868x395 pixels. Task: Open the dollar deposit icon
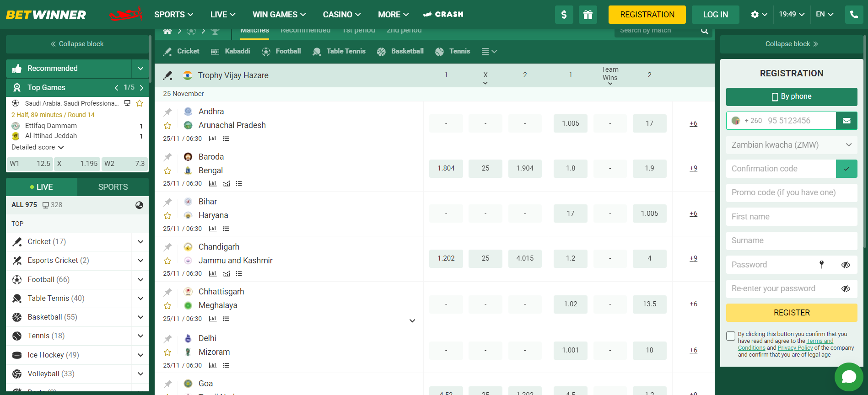[564, 15]
